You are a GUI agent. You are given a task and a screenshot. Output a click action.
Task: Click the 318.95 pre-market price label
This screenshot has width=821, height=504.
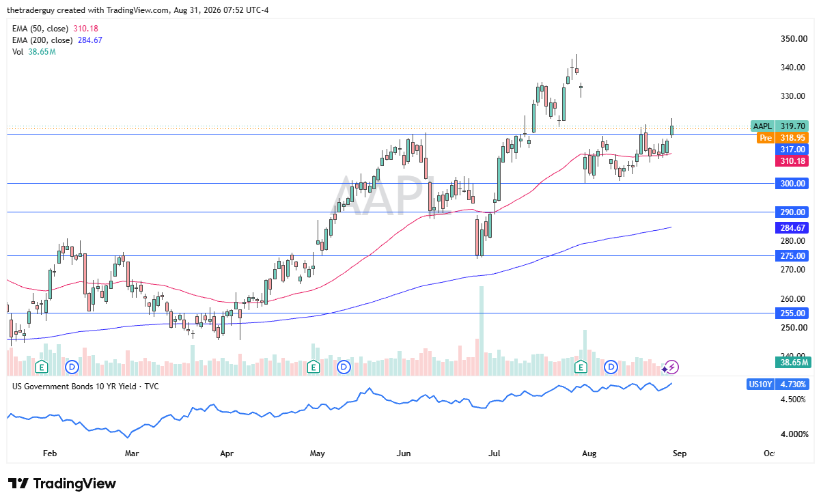792,138
